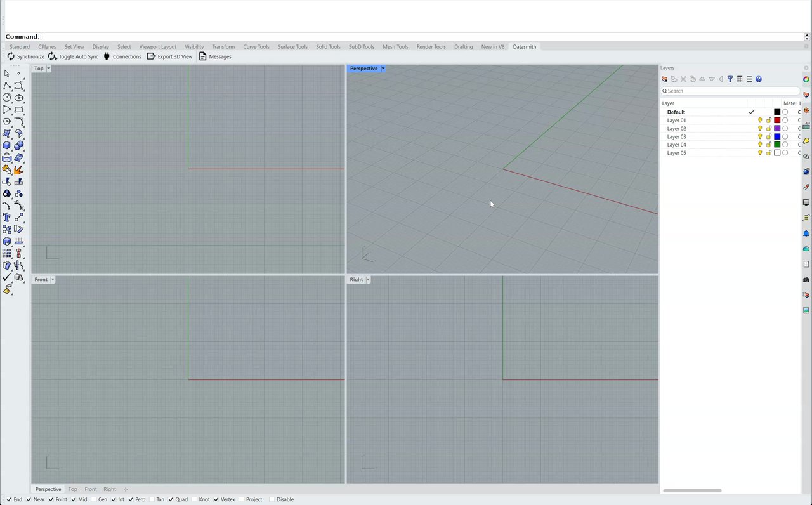Open the camera snapshot icon on right sidebar
812x505 pixels.
pos(806,280)
